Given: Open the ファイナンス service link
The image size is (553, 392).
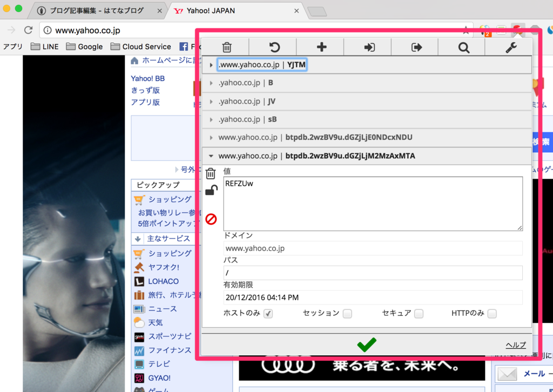Looking at the screenshot, I should point(170,350).
